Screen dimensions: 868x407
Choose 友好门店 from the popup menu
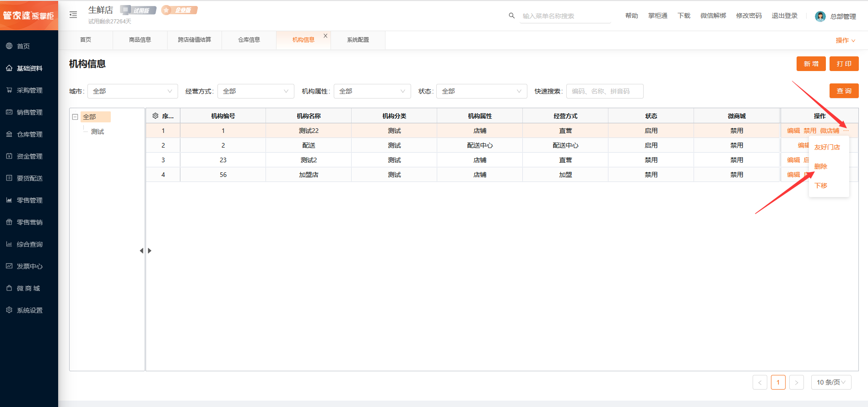827,147
